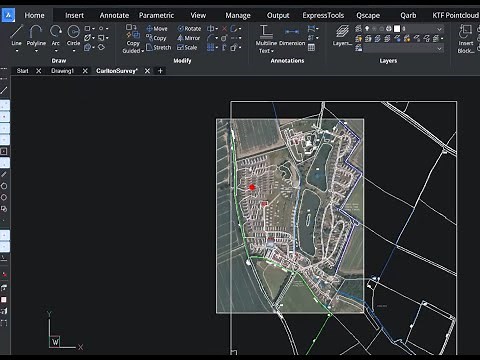Click the diagonal line icon in left toolbar
480x360 pixels.
(x=4, y=90)
